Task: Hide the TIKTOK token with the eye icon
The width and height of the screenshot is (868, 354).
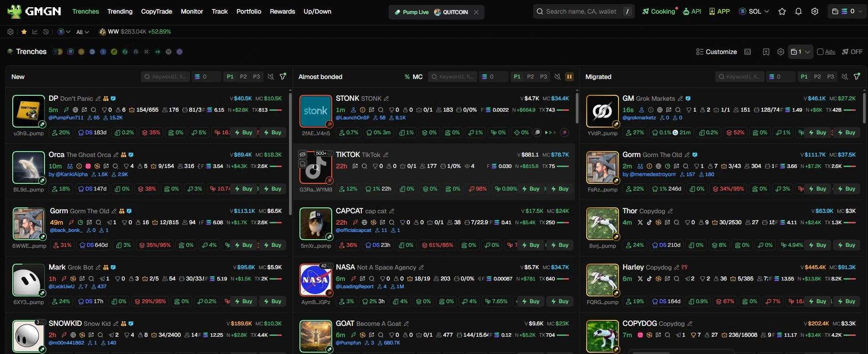Action: click(303, 155)
